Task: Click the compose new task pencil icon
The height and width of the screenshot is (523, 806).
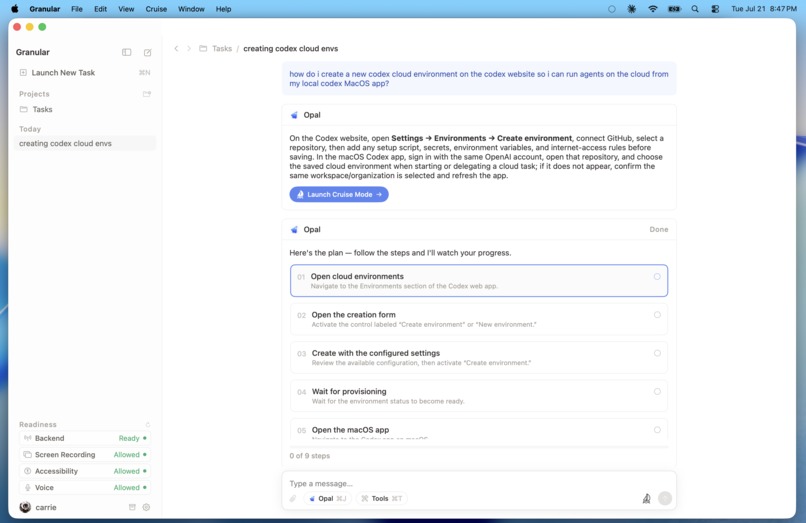Action: 148,52
